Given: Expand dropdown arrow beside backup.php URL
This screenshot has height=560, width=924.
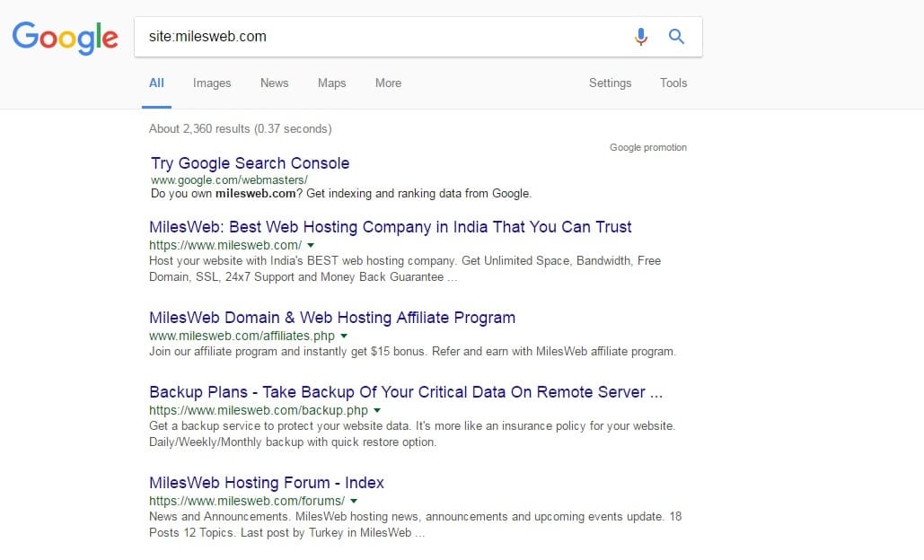Looking at the screenshot, I should (377, 410).
